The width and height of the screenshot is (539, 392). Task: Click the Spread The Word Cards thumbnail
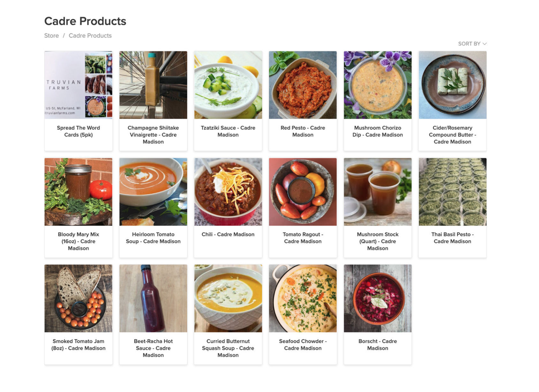click(x=78, y=85)
